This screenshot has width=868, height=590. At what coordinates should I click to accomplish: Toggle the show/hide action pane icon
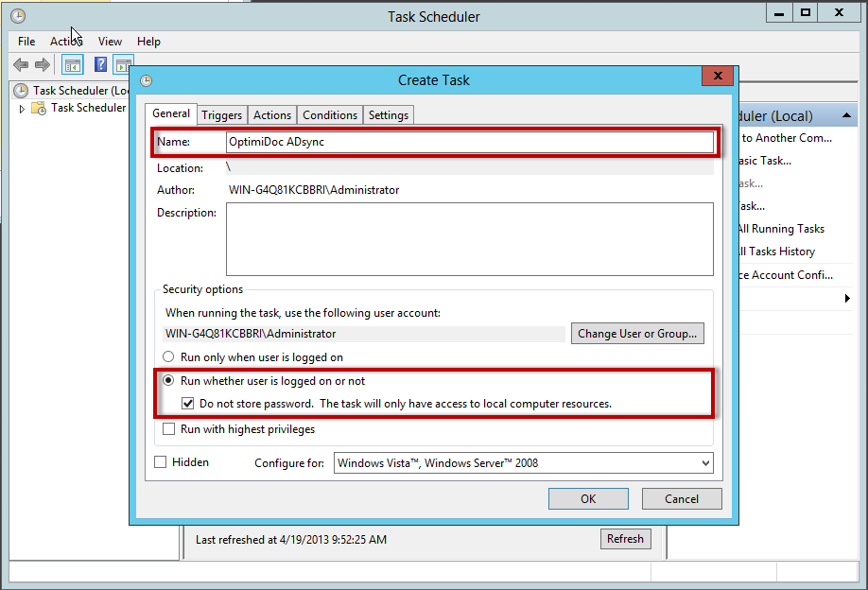point(123,65)
